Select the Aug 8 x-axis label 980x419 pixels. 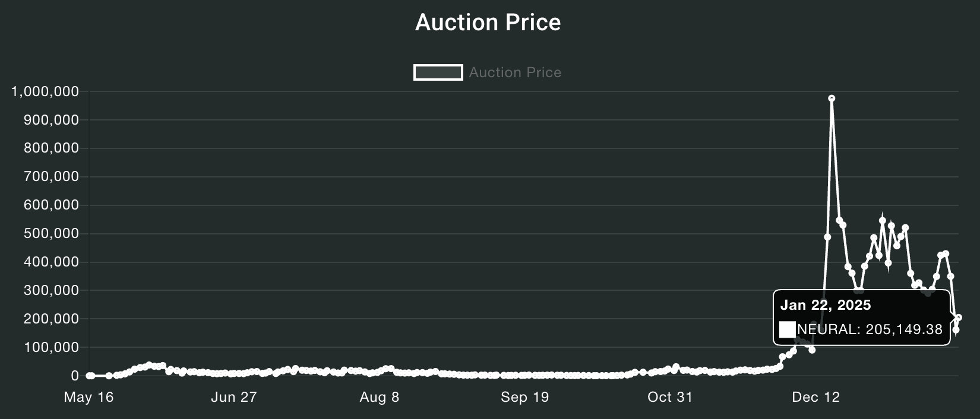pyautogui.click(x=380, y=397)
